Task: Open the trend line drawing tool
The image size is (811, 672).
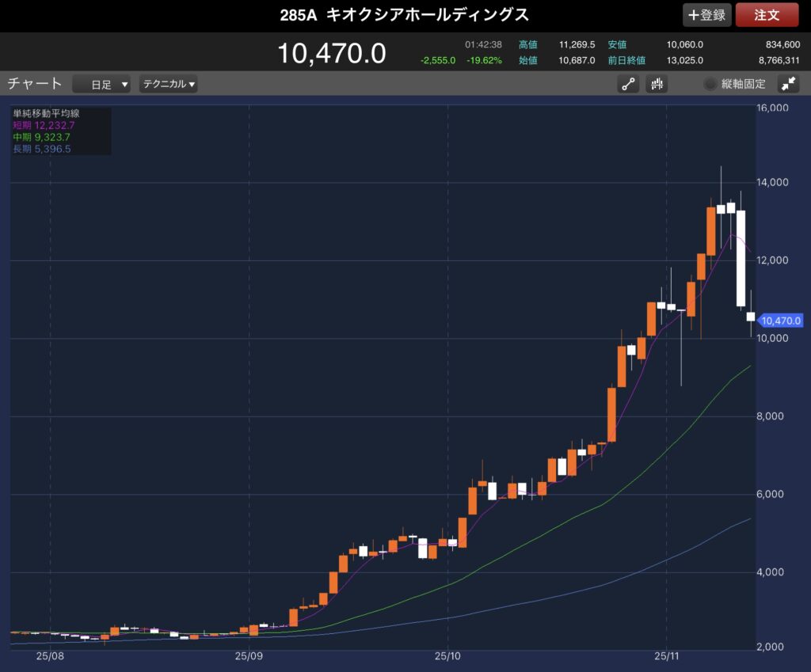Action: [629, 85]
